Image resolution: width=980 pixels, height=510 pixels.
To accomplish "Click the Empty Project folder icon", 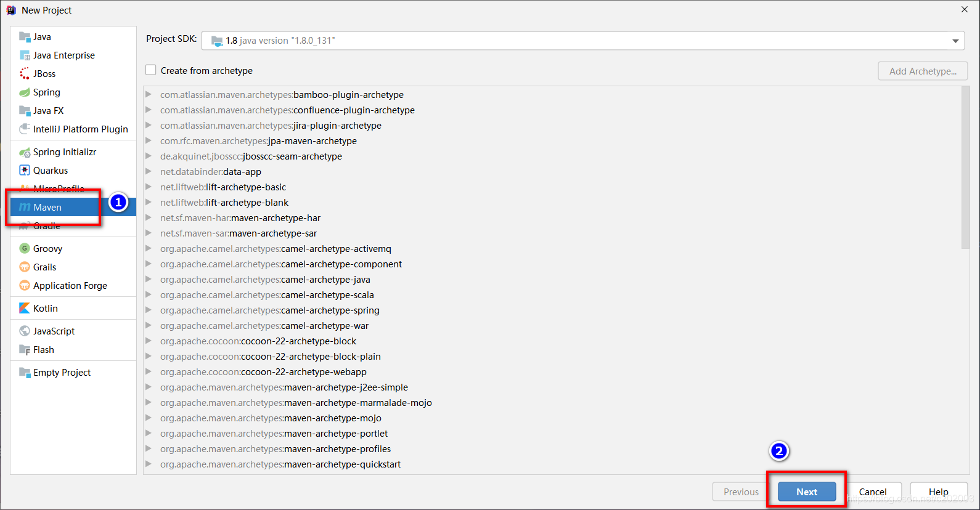I will [x=25, y=373].
